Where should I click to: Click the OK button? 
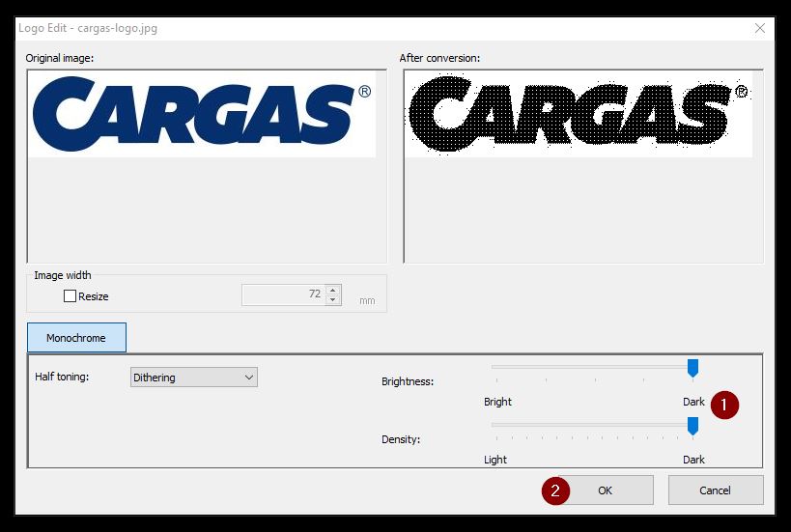click(605, 490)
